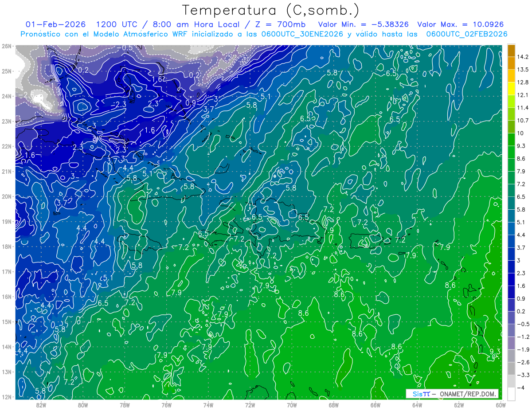Click the legend value '-4' at the bottom
Image resolution: width=532 pixels, height=411 pixels.
tap(520, 388)
